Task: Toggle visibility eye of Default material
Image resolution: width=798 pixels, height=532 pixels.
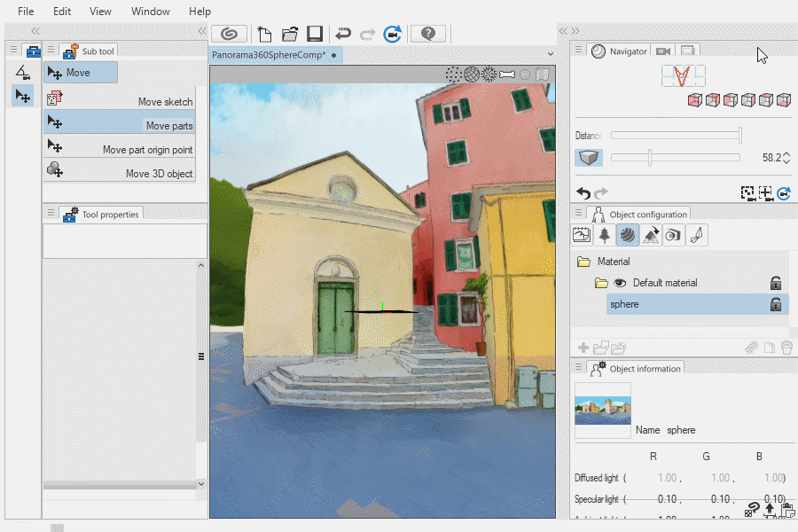Action: coord(620,283)
